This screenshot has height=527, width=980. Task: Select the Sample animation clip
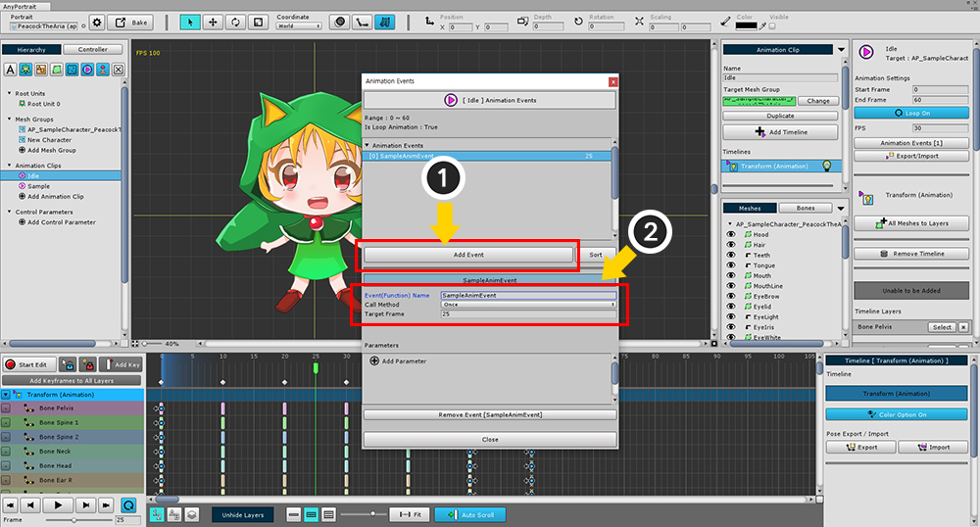point(39,186)
